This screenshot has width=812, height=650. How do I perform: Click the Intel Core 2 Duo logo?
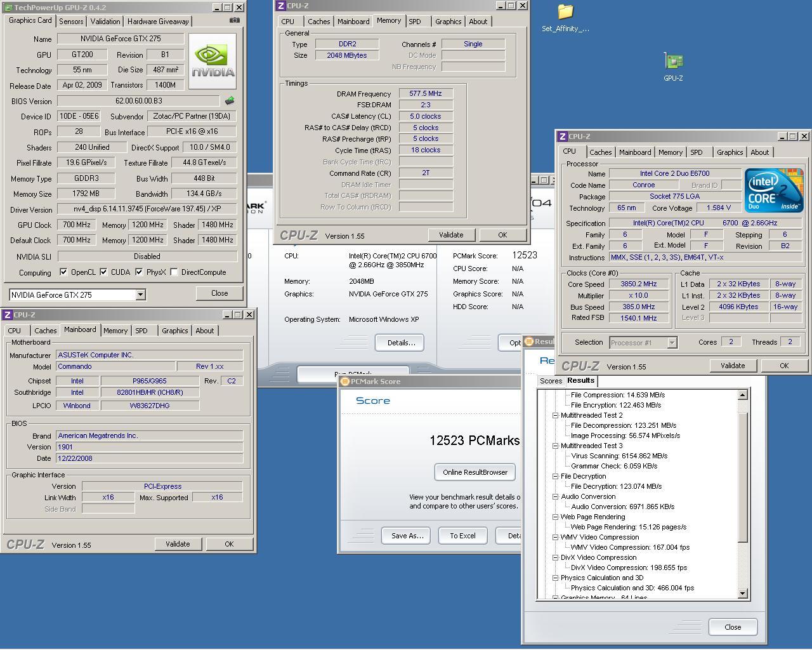coord(774,190)
